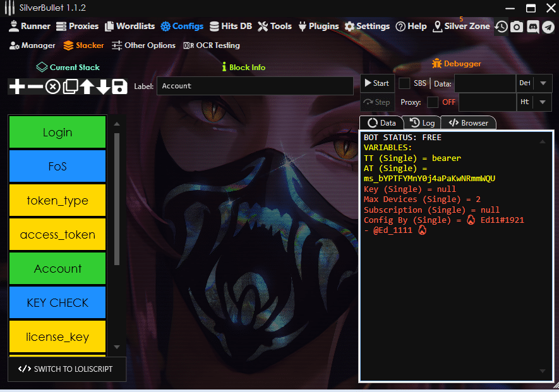
Task: Click the Data input field
Action: coord(485,83)
